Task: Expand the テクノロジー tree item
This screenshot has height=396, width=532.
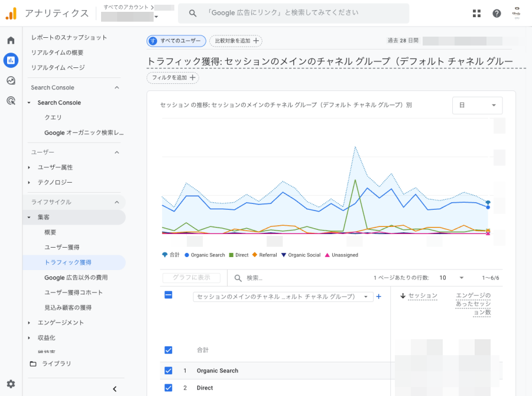Action: click(29, 182)
